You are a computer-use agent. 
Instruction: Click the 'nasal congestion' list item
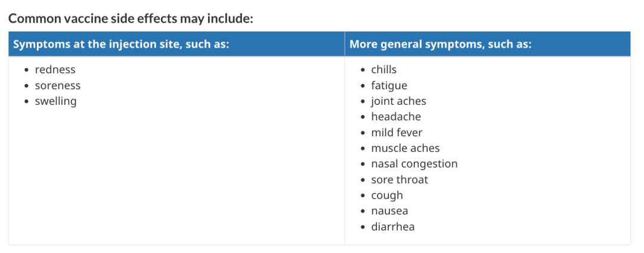tap(414, 164)
